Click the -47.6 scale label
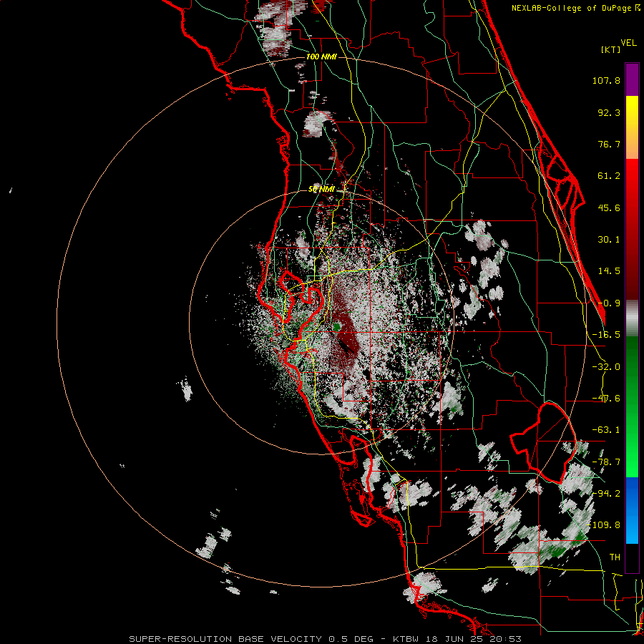The image size is (644, 644). click(606, 399)
